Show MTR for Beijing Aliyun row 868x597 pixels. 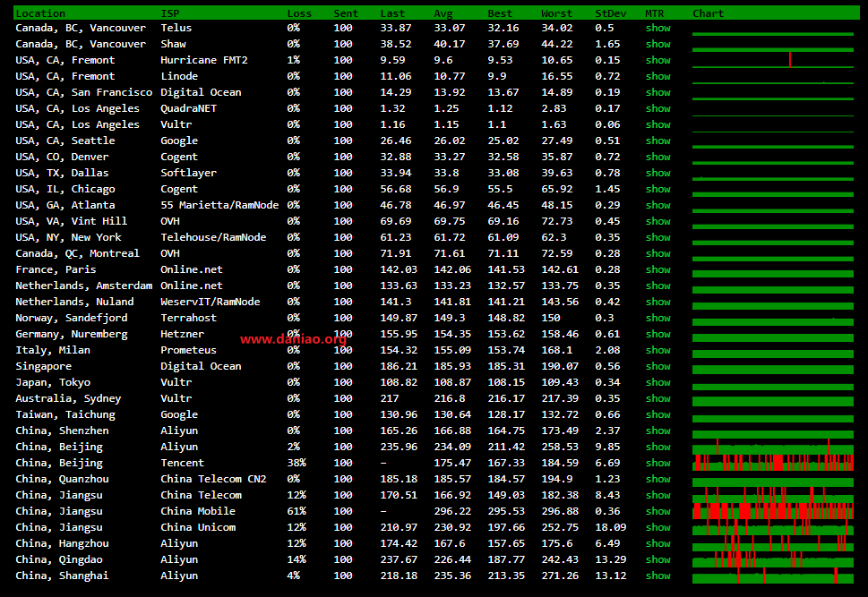pyautogui.click(x=657, y=447)
